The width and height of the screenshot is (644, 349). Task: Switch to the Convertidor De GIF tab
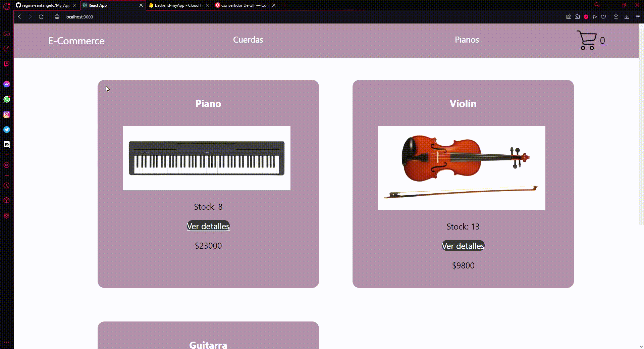point(244,5)
